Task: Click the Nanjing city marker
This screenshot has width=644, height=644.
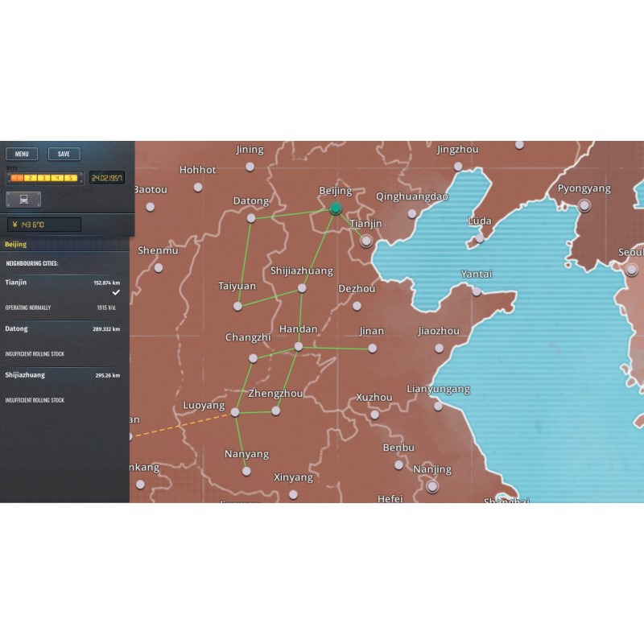Action: point(432,486)
